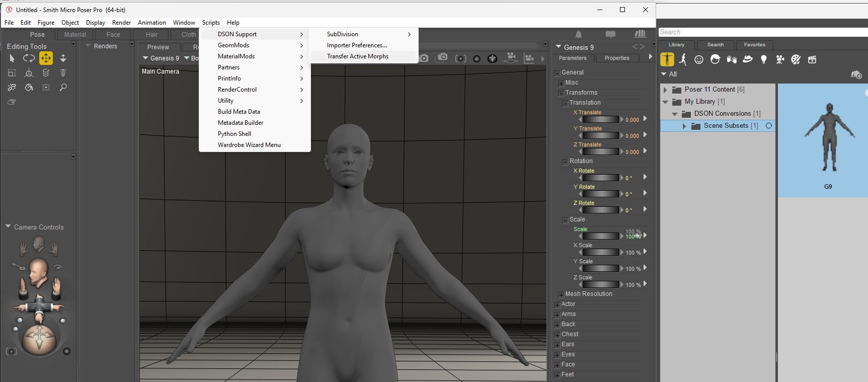Open the Hands category icon in Library
This screenshot has height=382, width=868.
click(732, 59)
